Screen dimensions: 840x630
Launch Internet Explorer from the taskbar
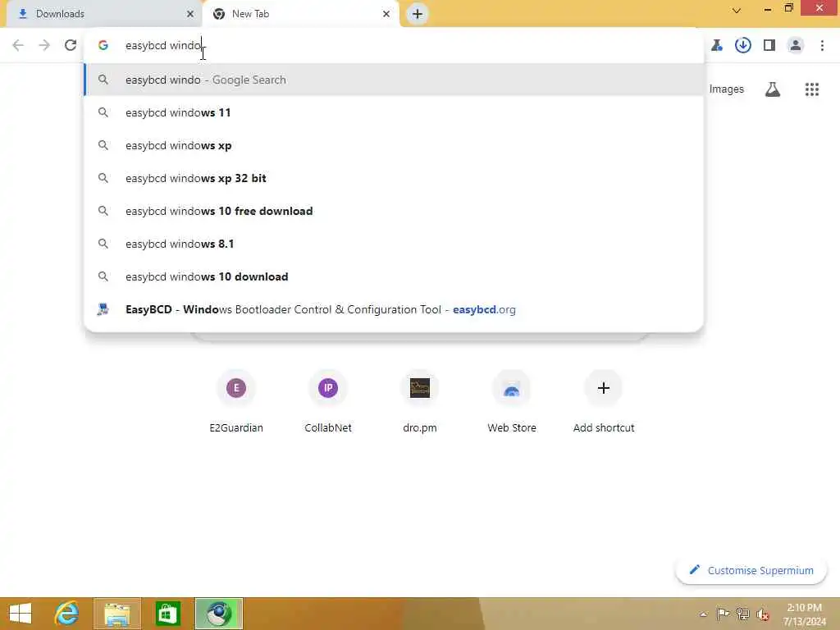pyautogui.click(x=67, y=614)
